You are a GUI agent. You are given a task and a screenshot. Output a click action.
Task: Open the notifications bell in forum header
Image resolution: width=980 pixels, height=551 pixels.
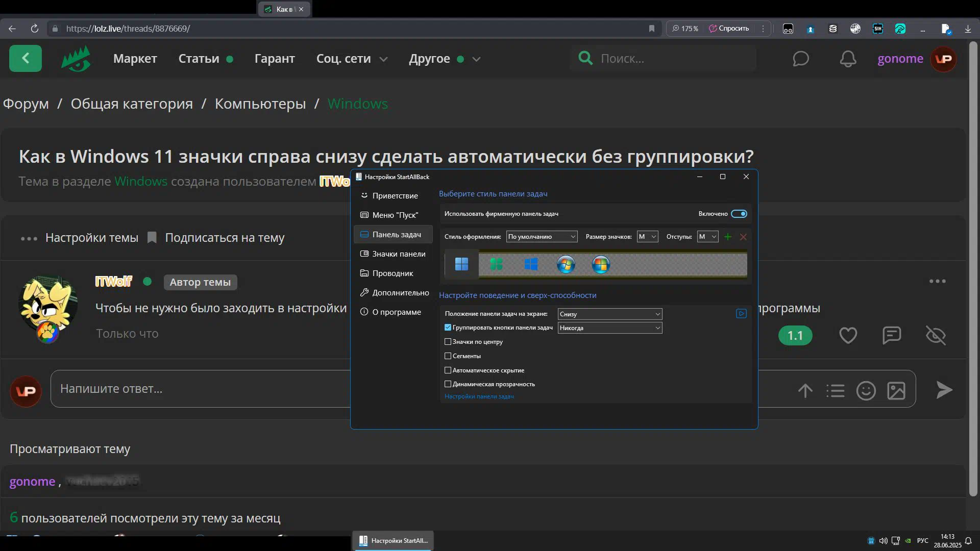coord(848,59)
